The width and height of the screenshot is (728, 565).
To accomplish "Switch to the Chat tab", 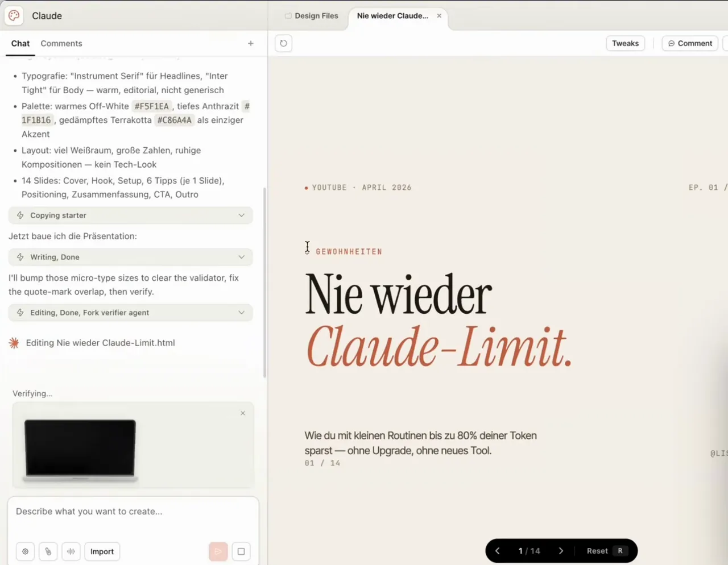I will (20, 43).
